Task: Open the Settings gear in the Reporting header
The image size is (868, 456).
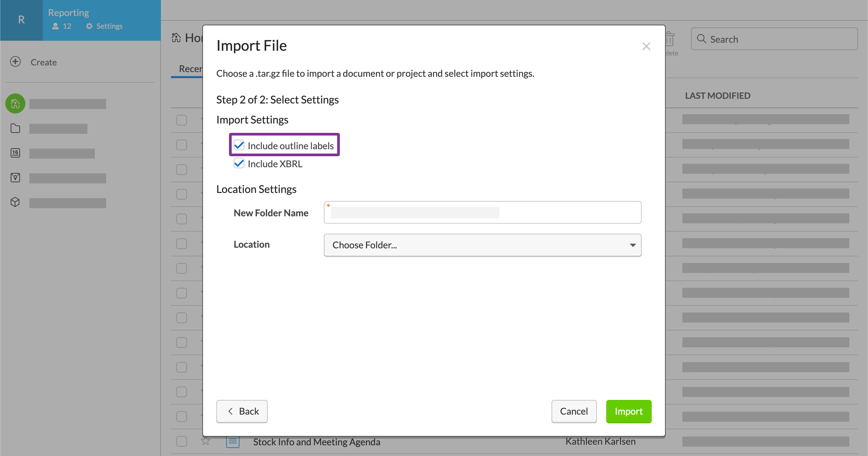Action: point(89,26)
